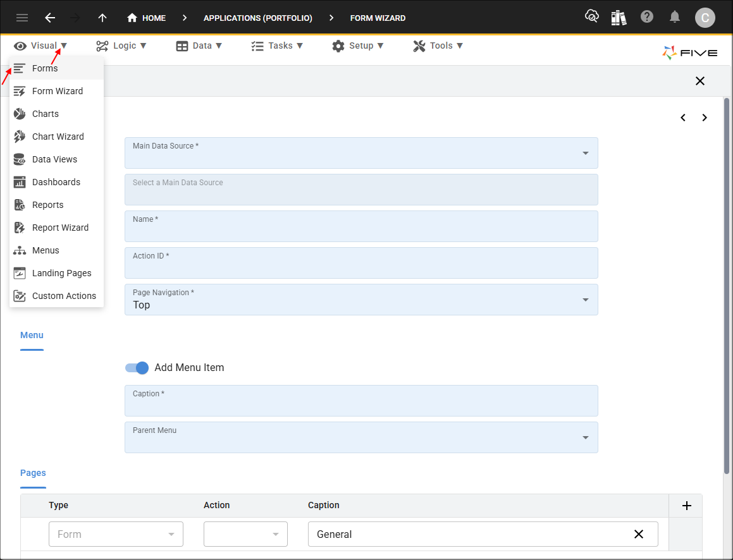Expand the Tasks menu
The width and height of the screenshot is (733, 560).
tap(277, 46)
